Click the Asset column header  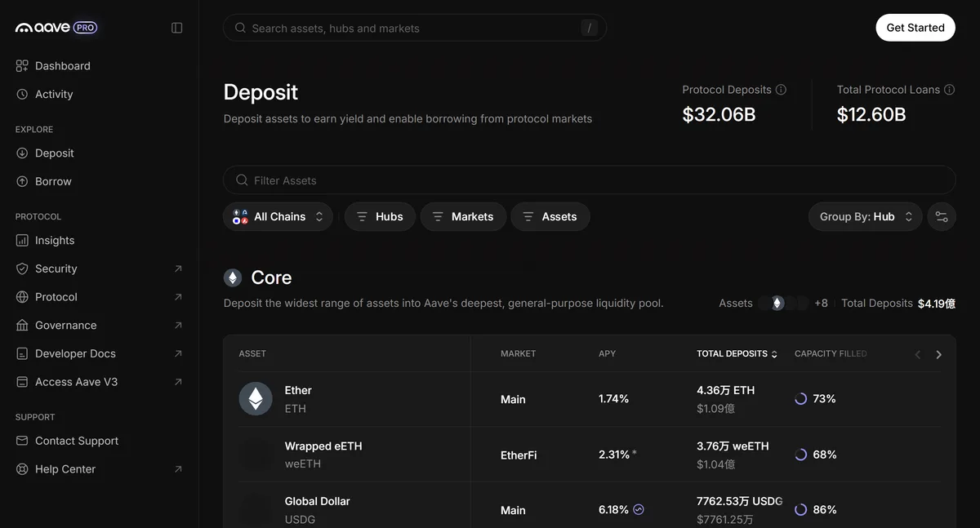click(x=252, y=354)
